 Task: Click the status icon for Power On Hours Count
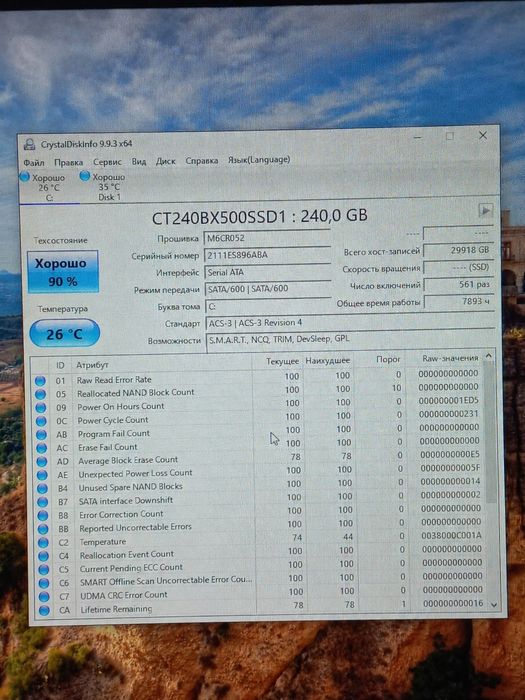[x=41, y=408]
